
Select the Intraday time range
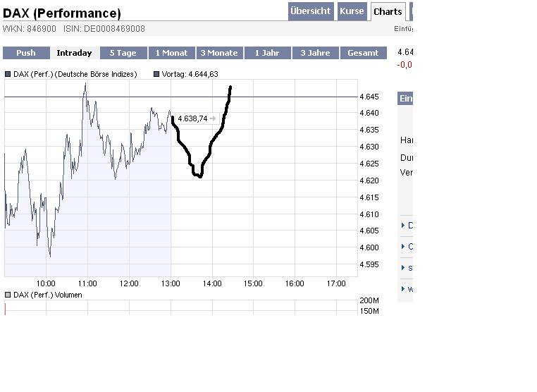tap(74, 53)
